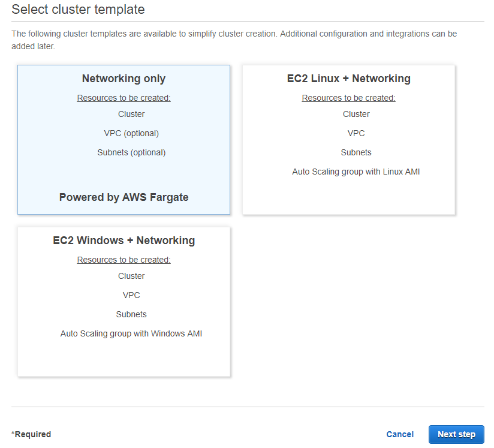Click the Cancel link

(x=400, y=434)
